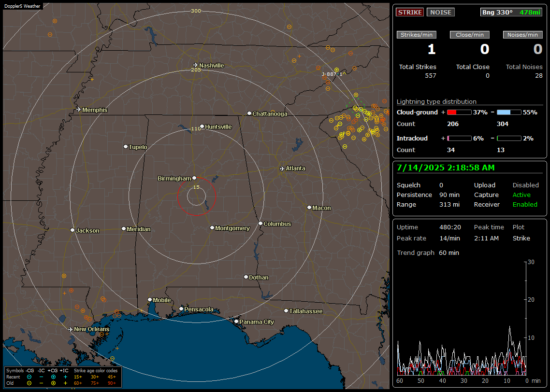550x392 pixels.
Task: Click the Trend graph 60 min label
Action: coord(428,253)
